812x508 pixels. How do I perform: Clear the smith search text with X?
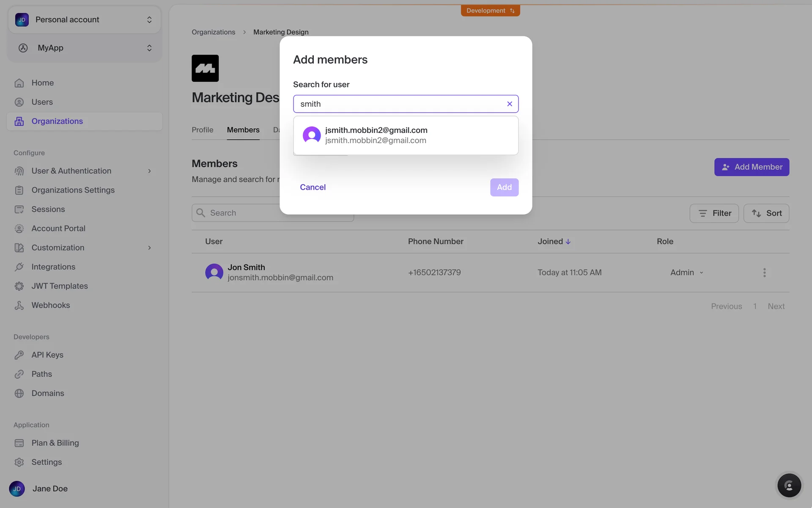click(x=510, y=104)
